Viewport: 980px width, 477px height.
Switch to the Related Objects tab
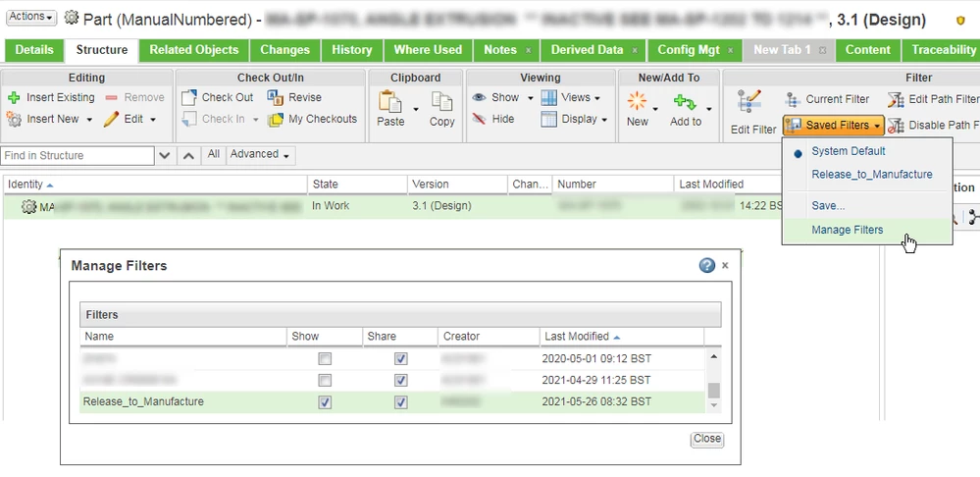tap(194, 50)
